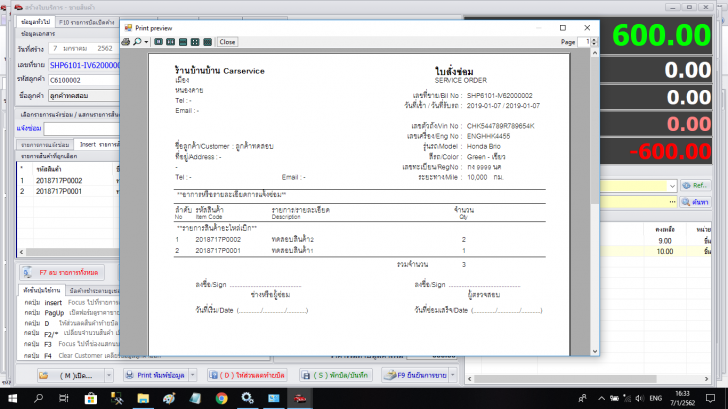Open Windows taskbar search

tap(39, 398)
